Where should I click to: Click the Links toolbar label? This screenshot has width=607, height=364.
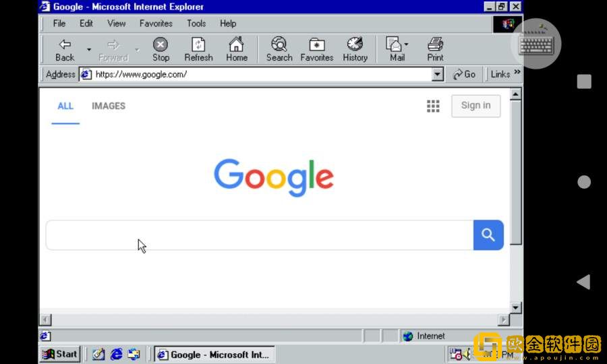point(500,74)
